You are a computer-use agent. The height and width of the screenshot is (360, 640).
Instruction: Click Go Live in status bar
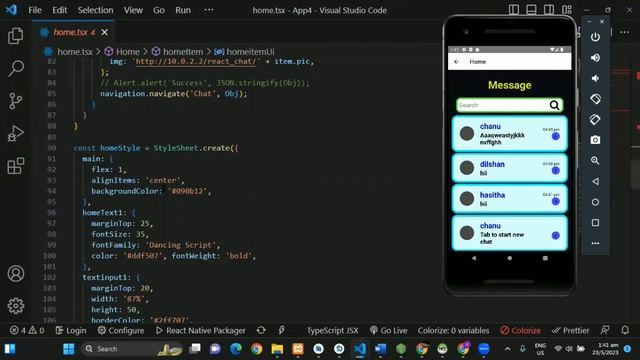pos(389,330)
